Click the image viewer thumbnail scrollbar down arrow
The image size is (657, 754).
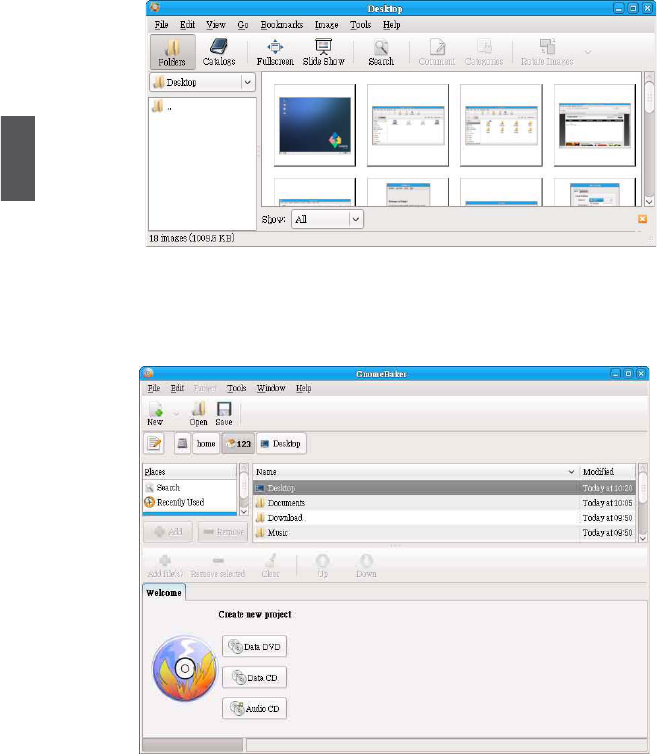click(x=649, y=202)
